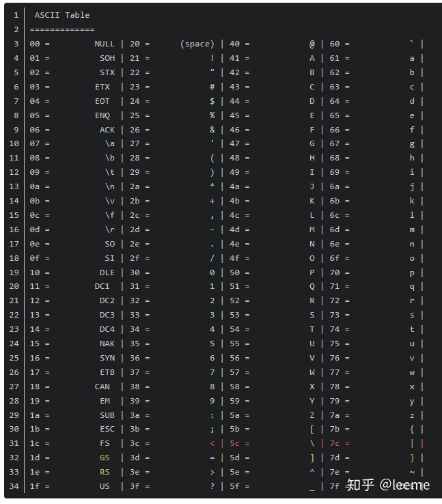442x504 pixels.
Task: Click the '=============' underline on line 2
Action: pos(62,29)
